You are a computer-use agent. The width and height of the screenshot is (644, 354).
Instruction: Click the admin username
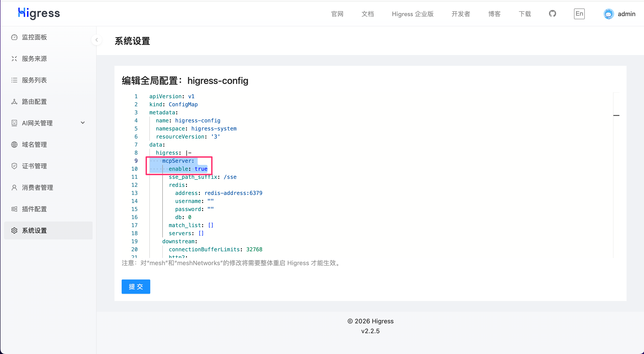(627, 14)
